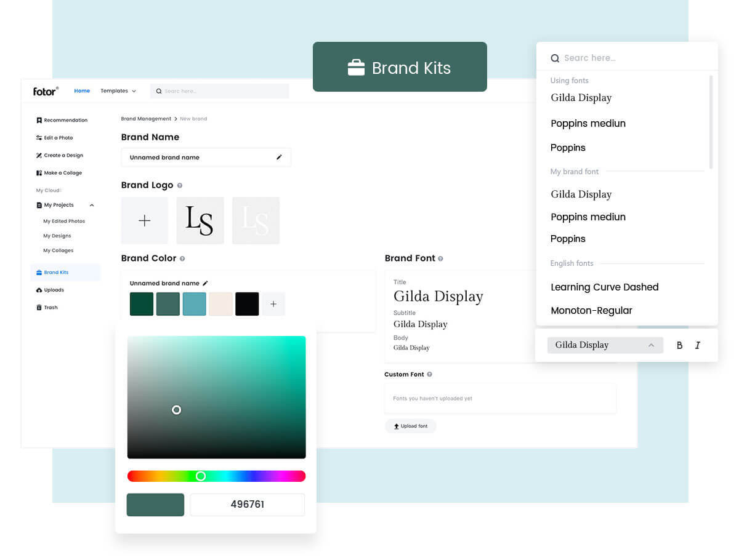Viewport: 739px width, 560px height.
Task: Click the Edit a Photo sliders icon
Action: click(x=39, y=138)
